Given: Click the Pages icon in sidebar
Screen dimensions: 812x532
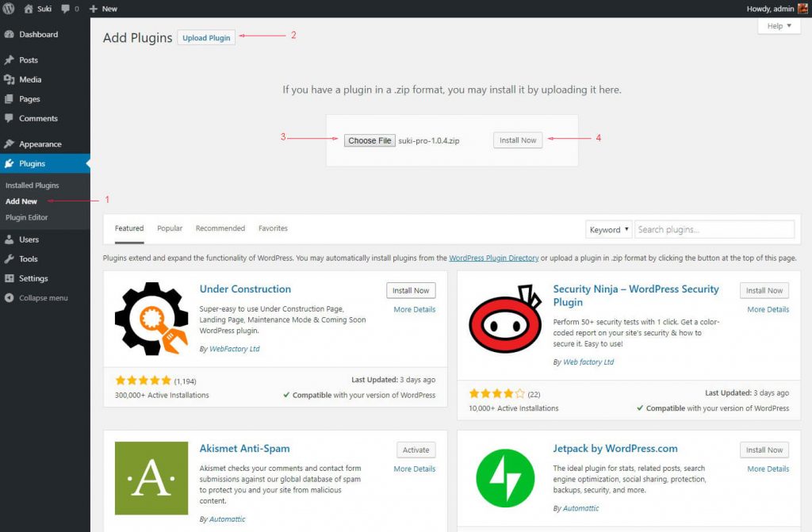Looking at the screenshot, I should [x=9, y=99].
